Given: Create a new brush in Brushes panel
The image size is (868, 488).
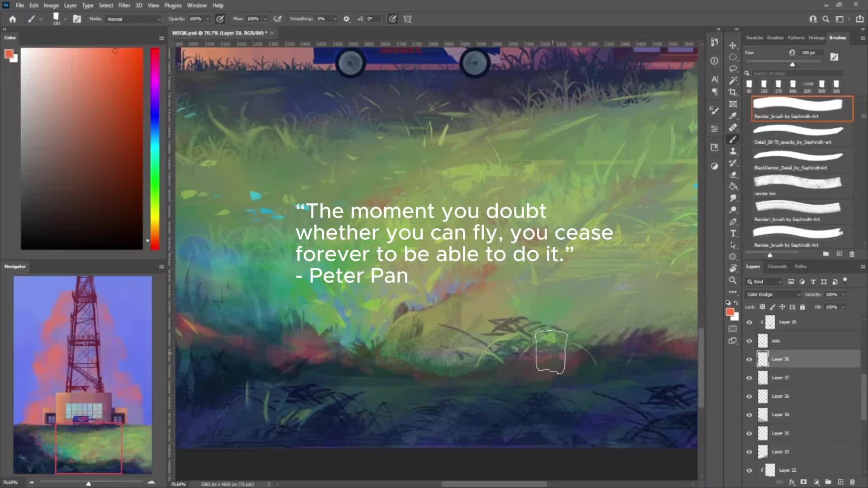Looking at the screenshot, I should (x=839, y=254).
